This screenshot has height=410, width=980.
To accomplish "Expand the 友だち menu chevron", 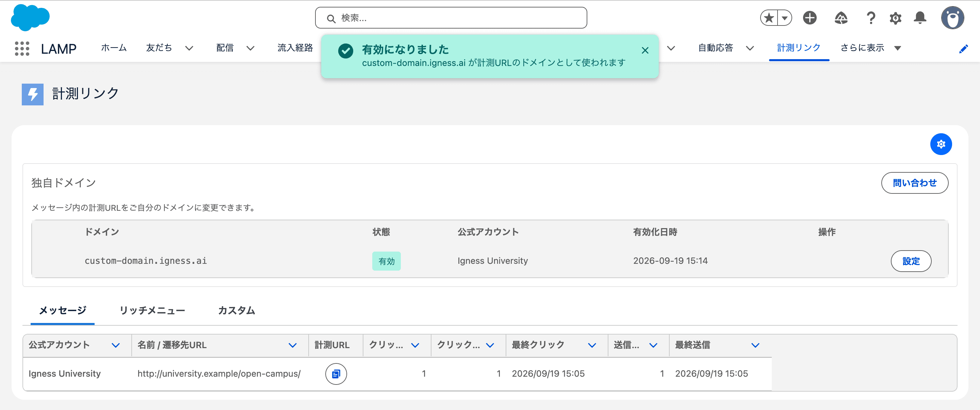I will pyautogui.click(x=189, y=48).
